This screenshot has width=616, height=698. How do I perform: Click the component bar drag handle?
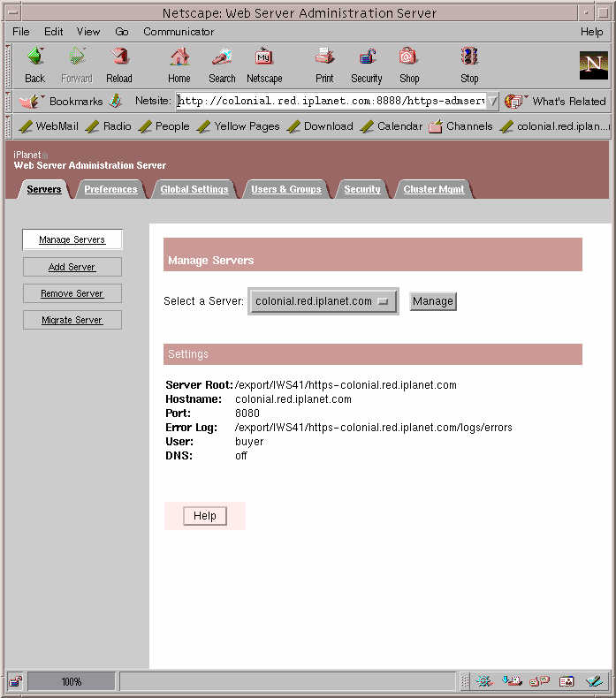pyautogui.click(x=465, y=681)
